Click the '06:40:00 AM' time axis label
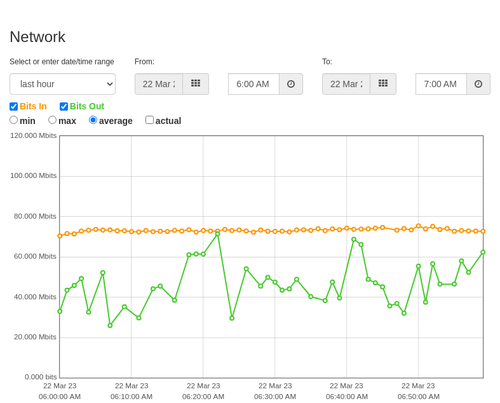The height and width of the screenshot is (403, 500). pyautogui.click(x=347, y=397)
